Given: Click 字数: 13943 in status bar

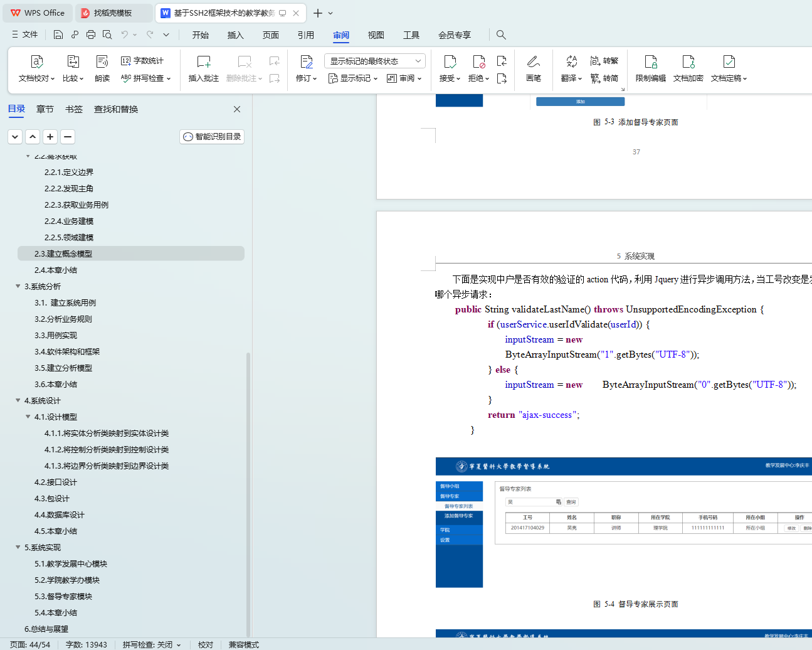Looking at the screenshot, I should pos(87,644).
